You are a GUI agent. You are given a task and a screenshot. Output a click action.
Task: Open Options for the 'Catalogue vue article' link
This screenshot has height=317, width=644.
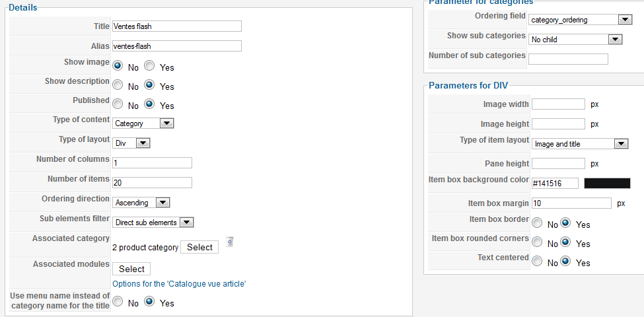pos(179,284)
